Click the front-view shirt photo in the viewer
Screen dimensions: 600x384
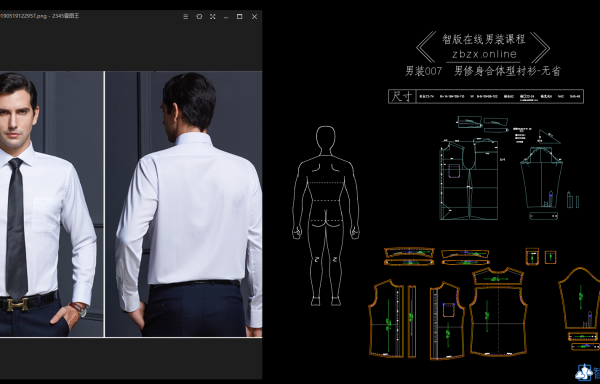(52, 204)
